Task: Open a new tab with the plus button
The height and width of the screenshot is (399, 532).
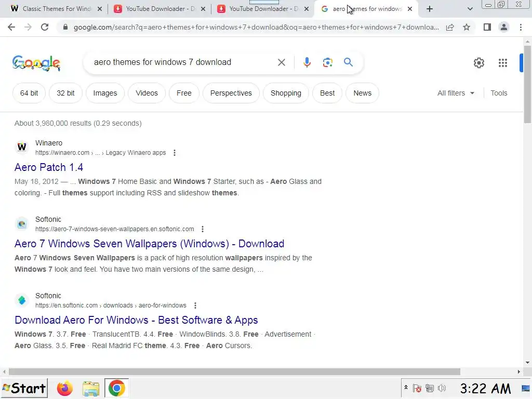Action: point(430,9)
